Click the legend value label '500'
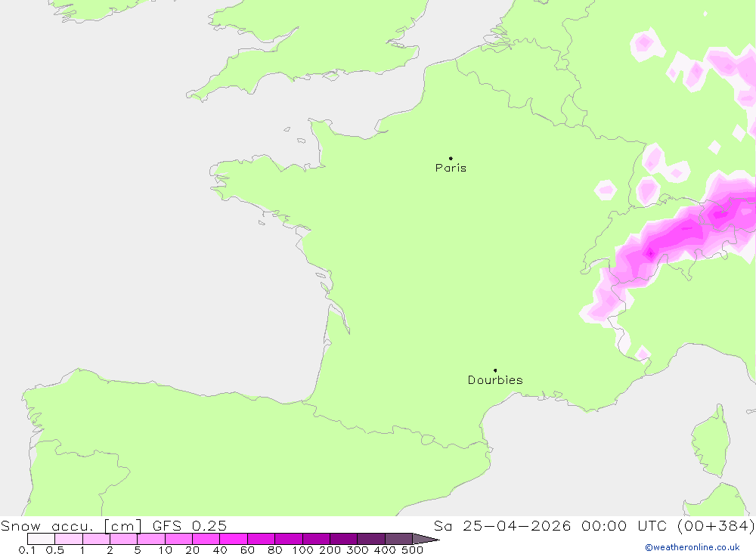The image size is (756, 554). tap(412, 550)
